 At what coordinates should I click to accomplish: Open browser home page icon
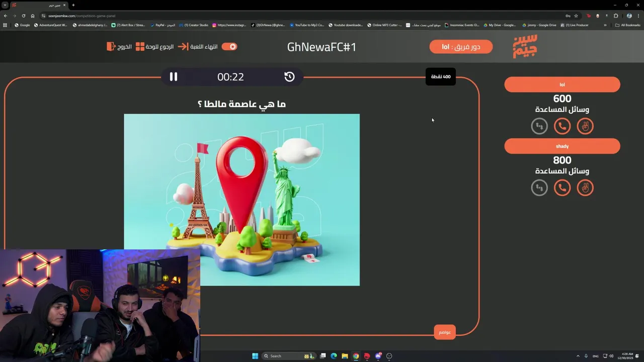tap(33, 16)
